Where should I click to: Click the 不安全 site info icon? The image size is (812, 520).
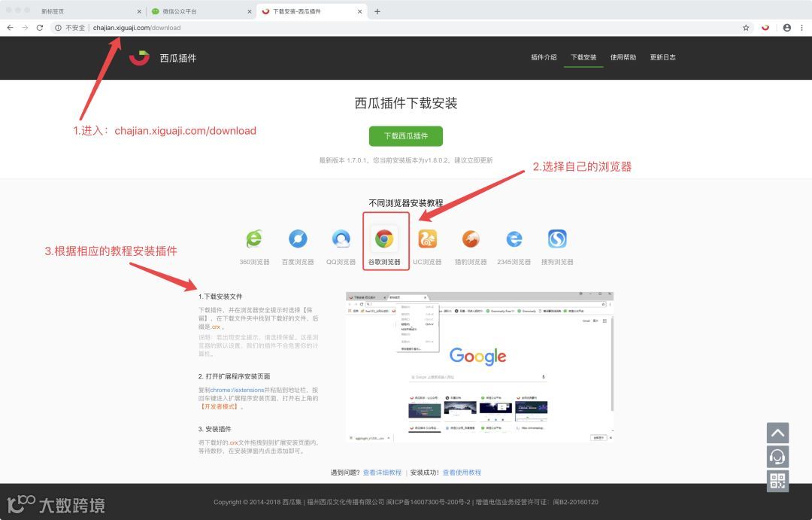pyautogui.click(x=58, y=28)
